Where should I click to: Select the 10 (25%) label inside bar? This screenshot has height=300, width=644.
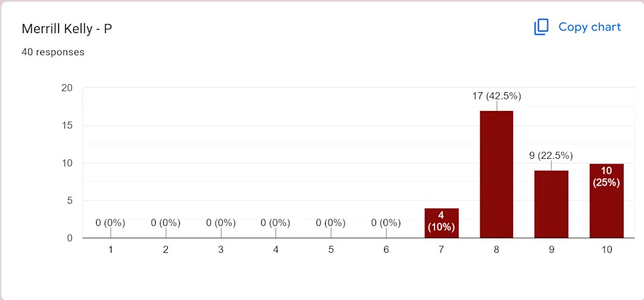tap(606, 176)
